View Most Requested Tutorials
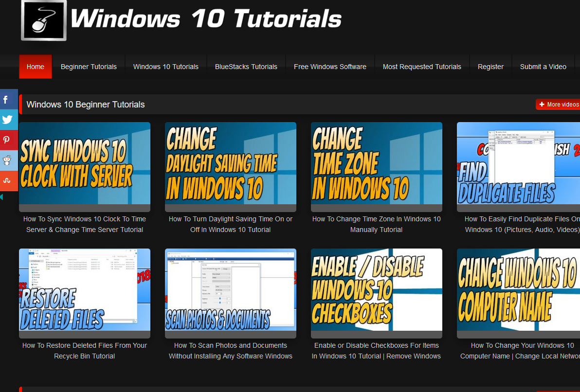580x392 pixels. coord(421,67)
